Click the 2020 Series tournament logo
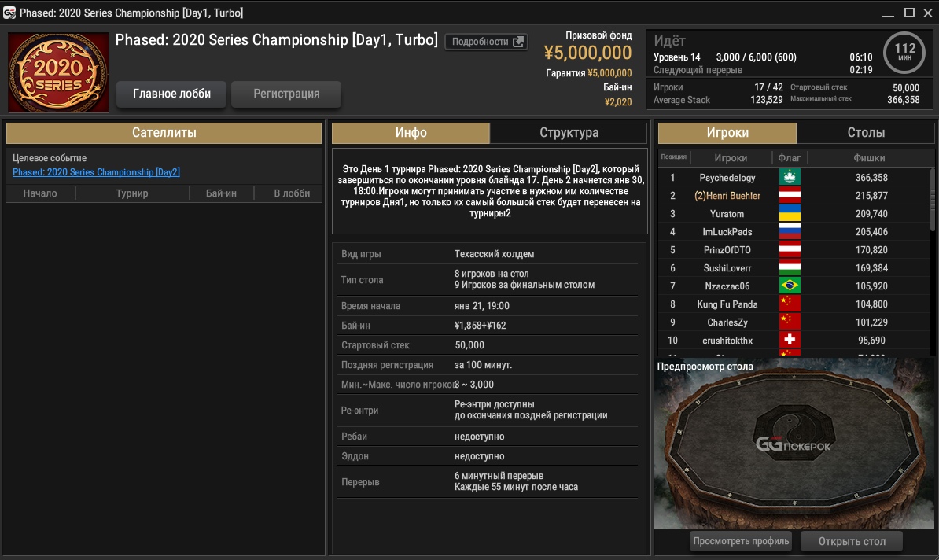This screenshot has width=939, height=560. click(58, 72)
